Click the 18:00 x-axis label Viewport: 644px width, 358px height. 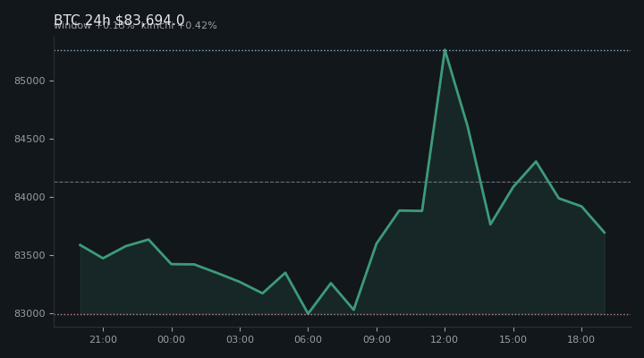click(x=581, y=339)
